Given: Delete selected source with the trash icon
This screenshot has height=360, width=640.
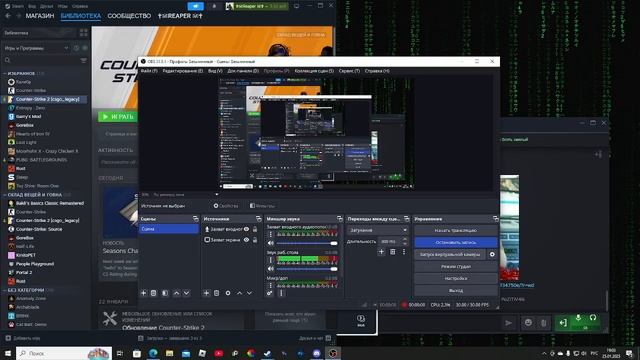Looking at the screenshot, I should [x=217, y=293].
